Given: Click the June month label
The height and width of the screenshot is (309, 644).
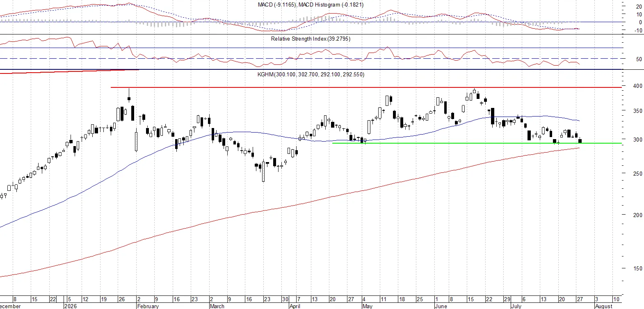Looking at the screenshot, I should (x=441, y=306).
